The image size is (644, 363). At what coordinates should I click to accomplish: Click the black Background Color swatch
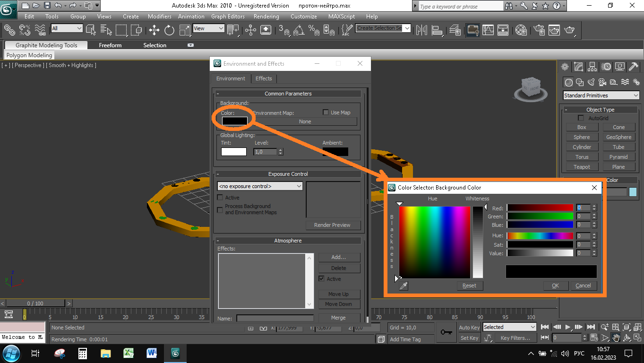pos(234,121)
